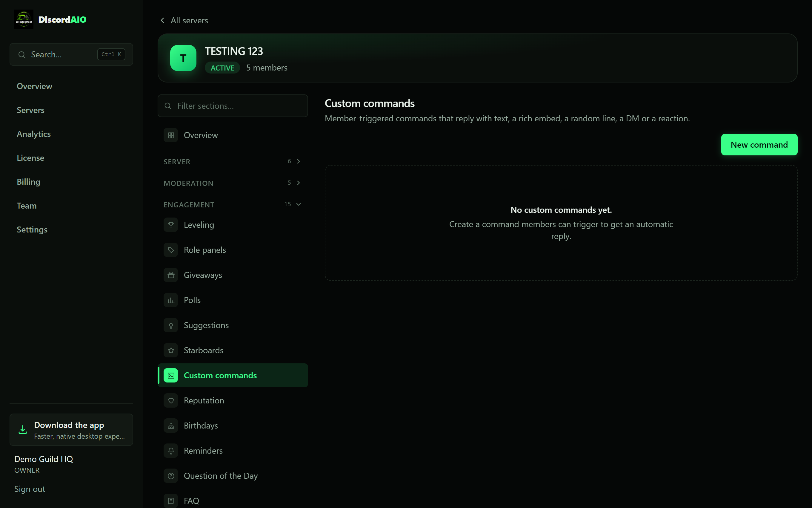This screenshot has width=812, height=508.
Task: Go back to All servers
Action: click(x=184, y=21)
